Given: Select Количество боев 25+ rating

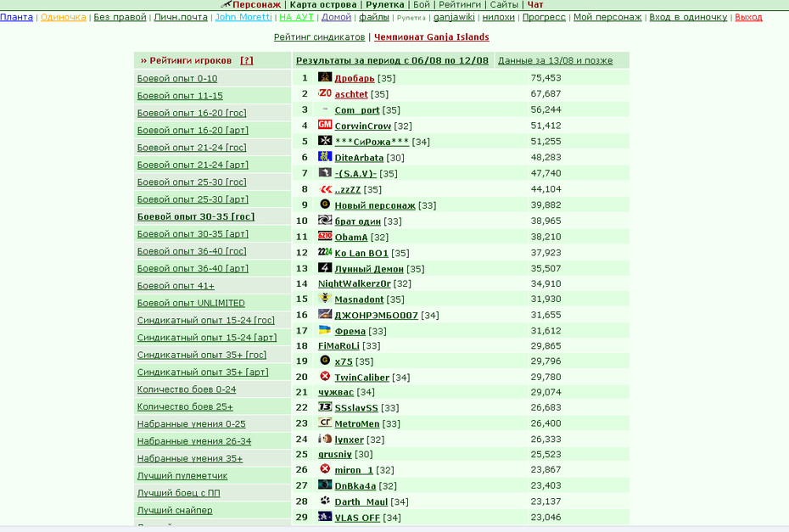Looking at the screenshot, I should click(x=185, y=406).
